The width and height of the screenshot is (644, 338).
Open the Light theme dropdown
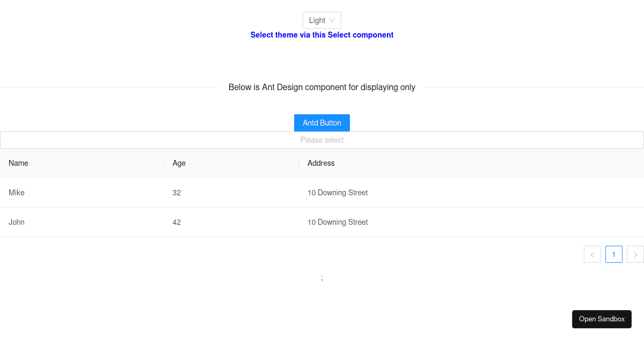[322, 20]
